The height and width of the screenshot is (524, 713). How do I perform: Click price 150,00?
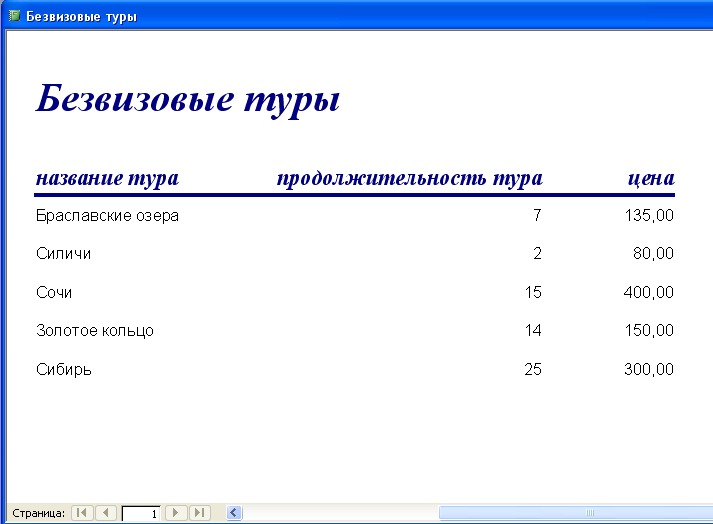pos(649,330)
